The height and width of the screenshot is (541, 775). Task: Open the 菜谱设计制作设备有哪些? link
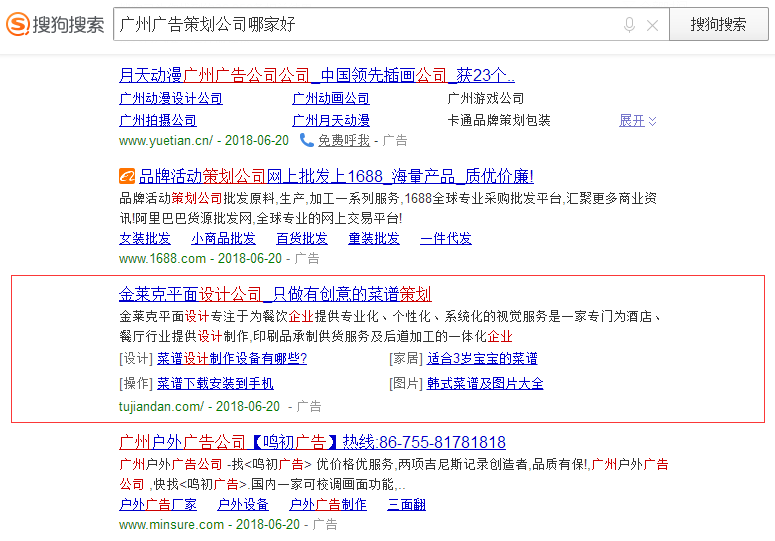232,358
